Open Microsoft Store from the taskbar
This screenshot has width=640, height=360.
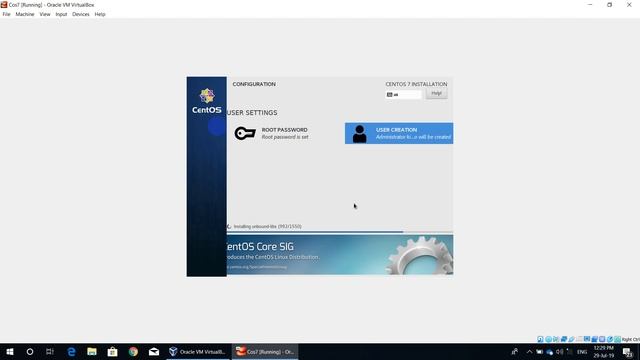(113, 351)
